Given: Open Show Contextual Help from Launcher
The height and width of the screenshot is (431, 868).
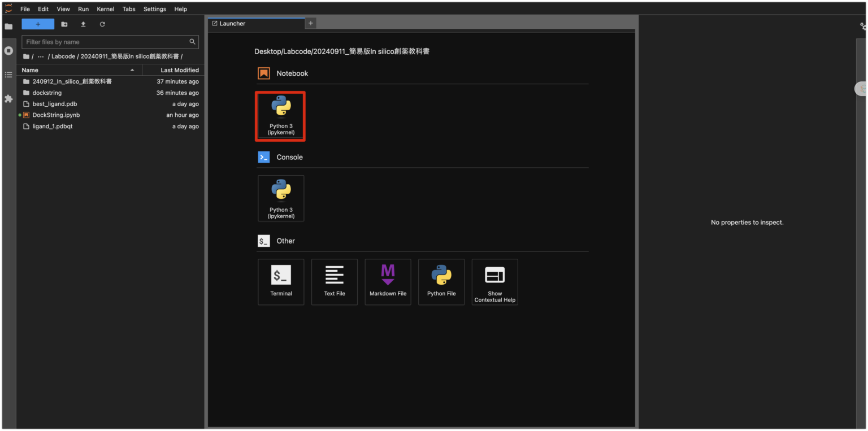Looking at the screenshot, I should click(x=494, y=281).
